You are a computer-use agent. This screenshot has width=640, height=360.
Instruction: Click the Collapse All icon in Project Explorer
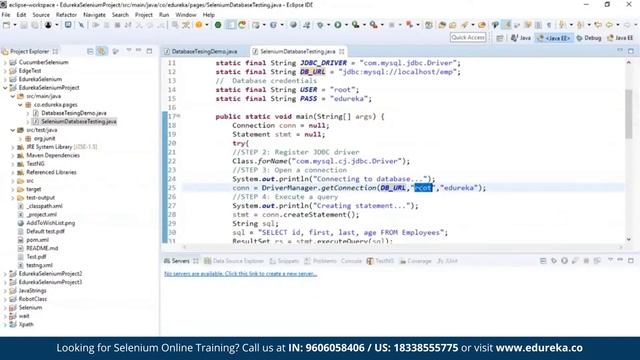click(x=90, y=51)
